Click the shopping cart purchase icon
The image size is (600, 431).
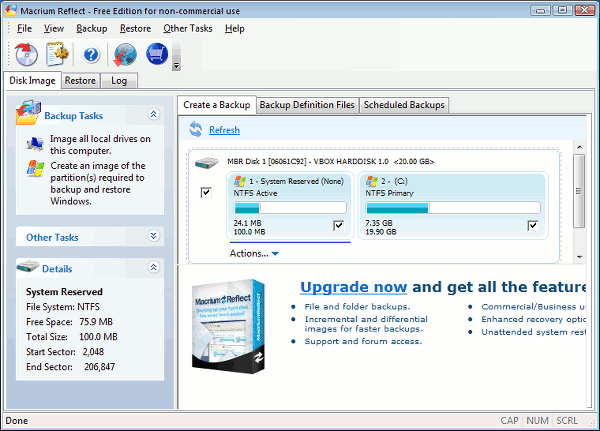[x=157, y=54]
